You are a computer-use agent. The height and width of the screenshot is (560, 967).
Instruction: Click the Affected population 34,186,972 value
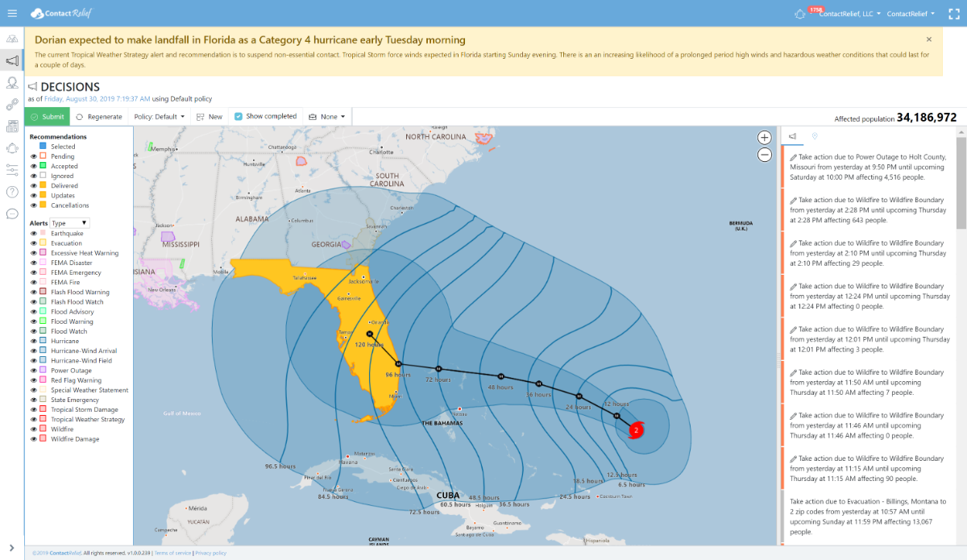pyautogui.click(x=927, y=118)
